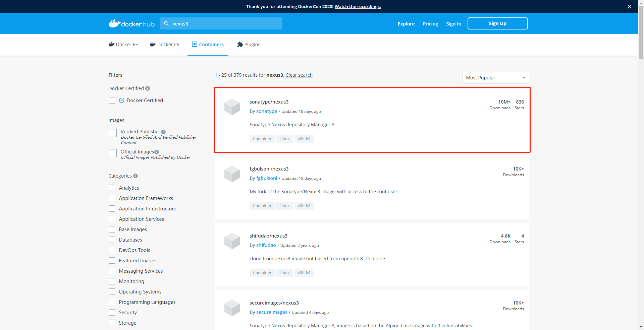The width and height of the screenshot is (644, 330).
Task: Open the Watch the recordings link
Action: pyautogui.click(x=358, y=6)
